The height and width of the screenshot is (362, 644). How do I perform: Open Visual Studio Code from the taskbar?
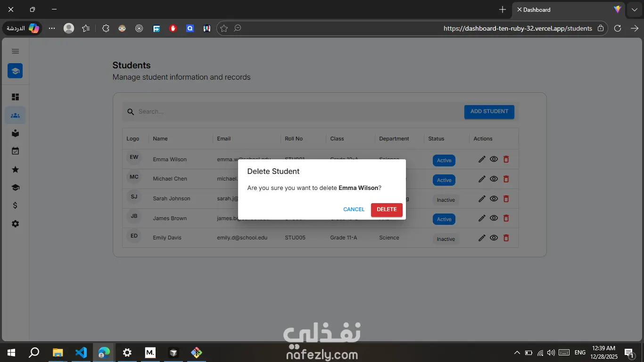pyautogui.click(x=81, y=352)
